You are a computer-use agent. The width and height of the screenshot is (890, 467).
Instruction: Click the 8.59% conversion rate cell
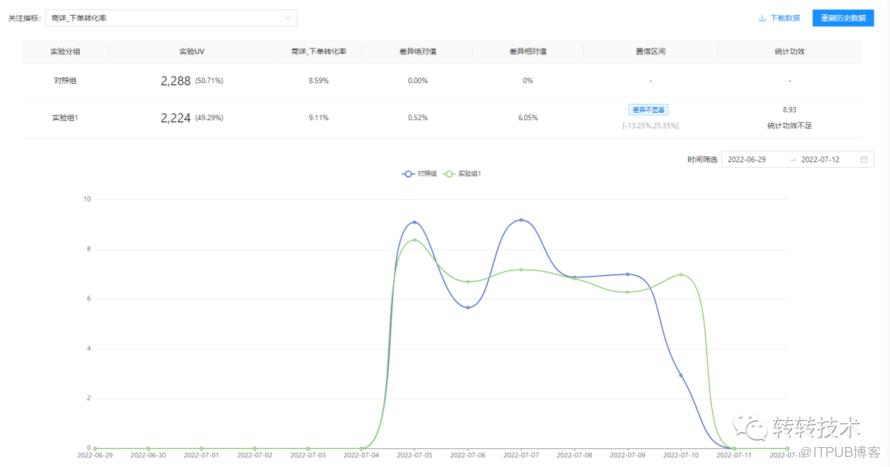[318, 81]
